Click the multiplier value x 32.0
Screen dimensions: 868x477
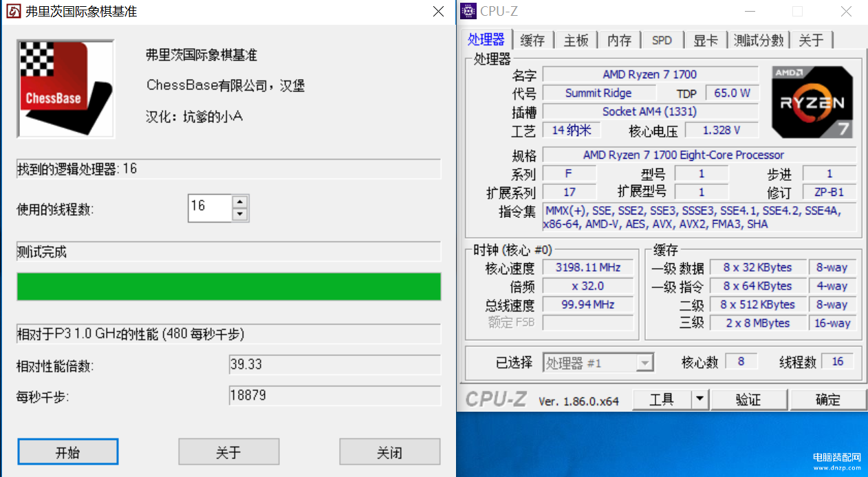(x=588, y=286)
